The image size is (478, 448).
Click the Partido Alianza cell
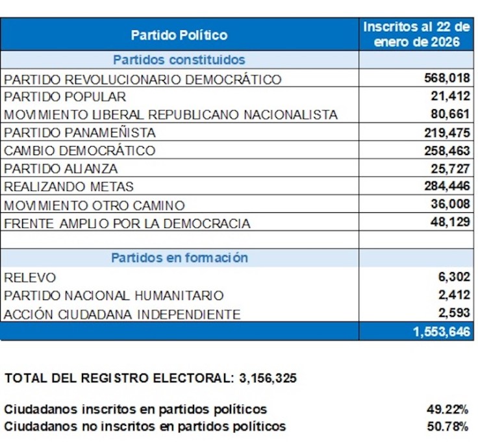(x=61, y=169)
